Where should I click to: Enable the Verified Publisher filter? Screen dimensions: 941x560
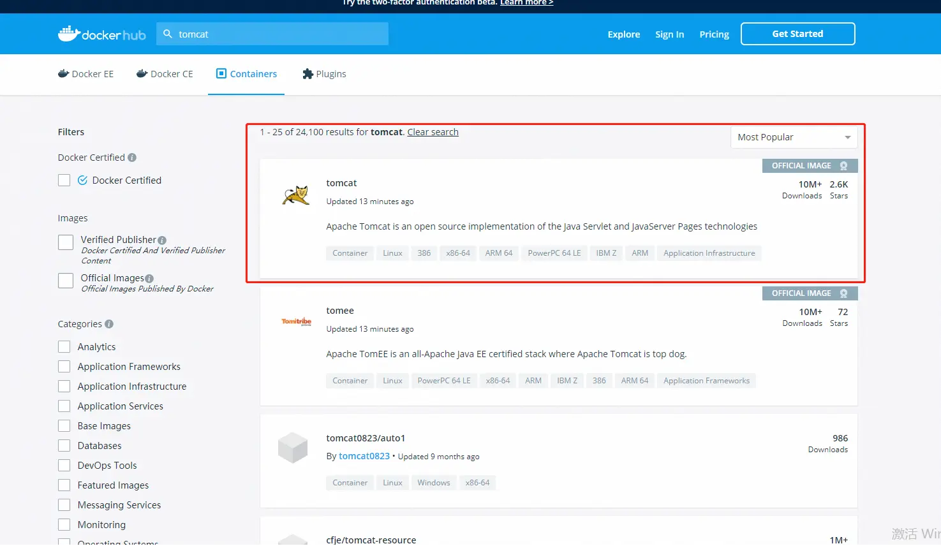click(66, 242)
